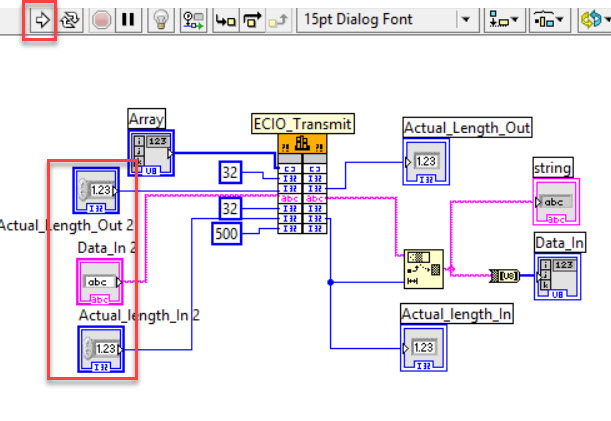Select the Array control terminal
This screenshot has height=421, width=611.
click(151, 153)
